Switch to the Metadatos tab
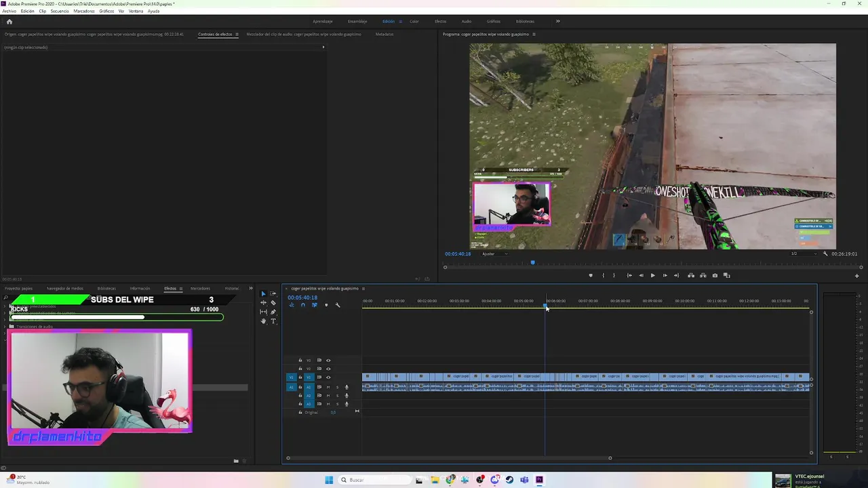This screenshot has height=488, width=868. tap(384, 34)
